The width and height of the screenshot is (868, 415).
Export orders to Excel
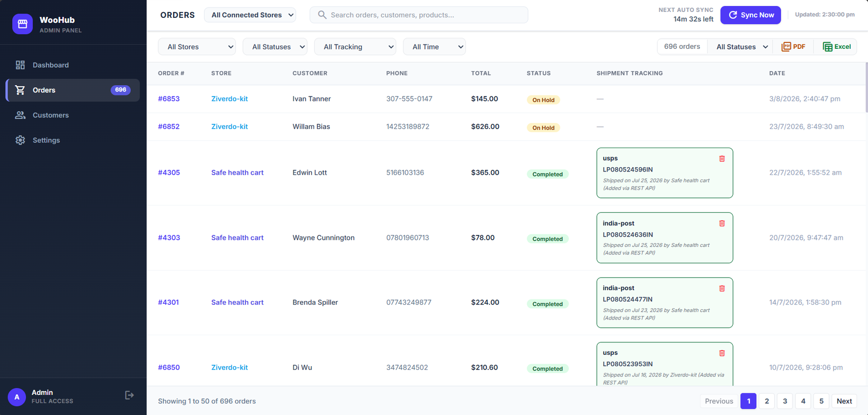(837, 47)
